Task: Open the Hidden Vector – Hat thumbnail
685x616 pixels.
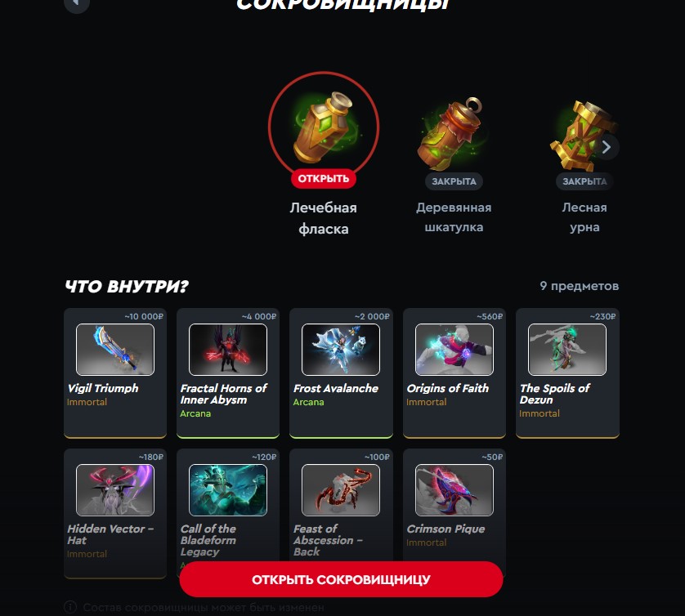Action: coord(115,490)
